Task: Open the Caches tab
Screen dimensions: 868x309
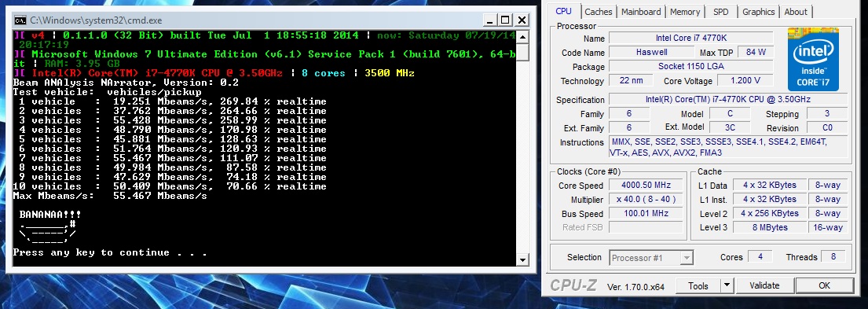Action: (x=599, y=12)
